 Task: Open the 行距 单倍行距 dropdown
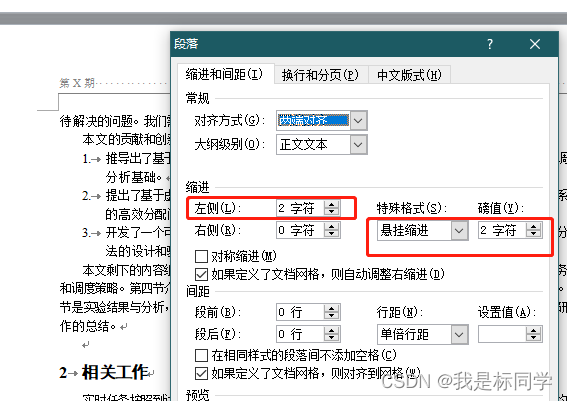(459, 334)
